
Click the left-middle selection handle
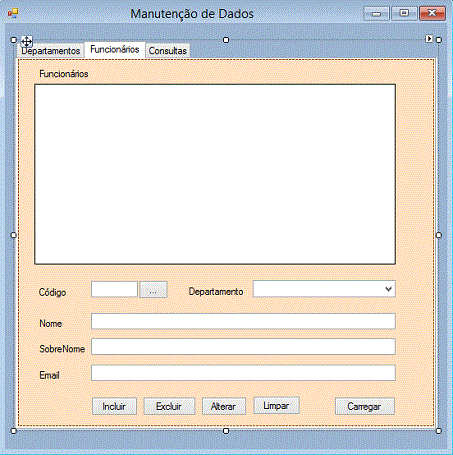(13, 235)
